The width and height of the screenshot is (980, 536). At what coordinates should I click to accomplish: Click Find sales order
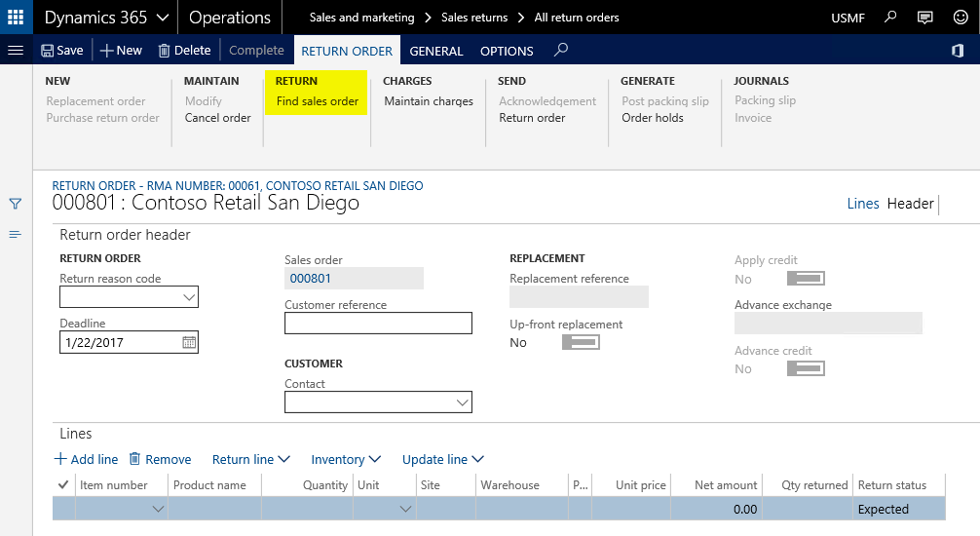click(317, 101)
